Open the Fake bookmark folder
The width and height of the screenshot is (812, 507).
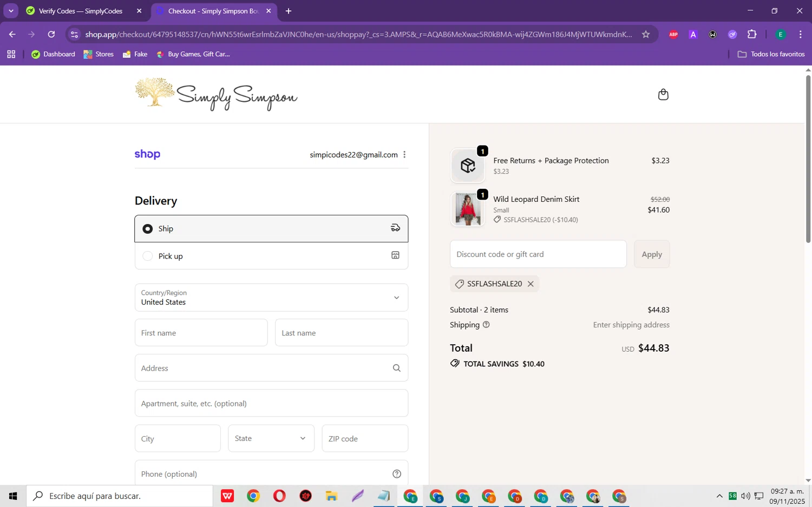pyautogui.click(x=135, y=54)
